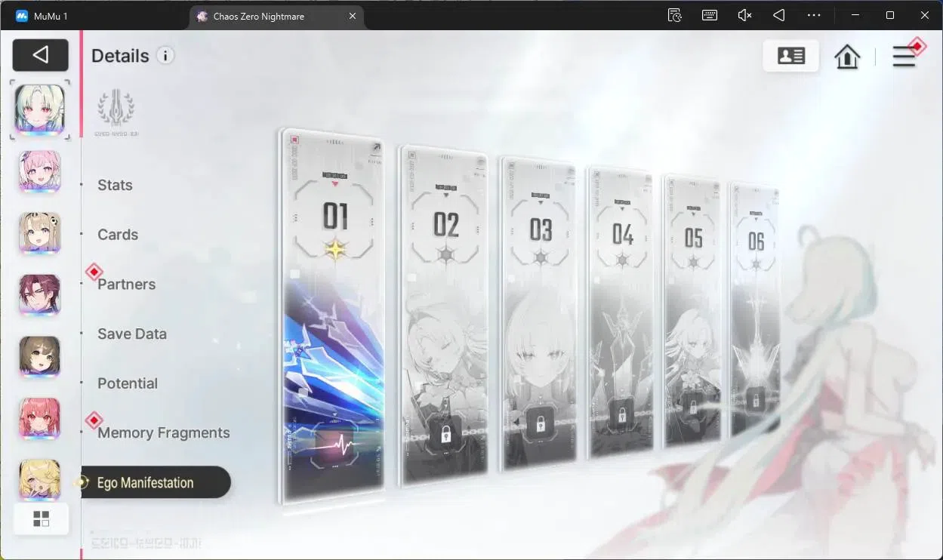This screenshot has width=943, height=560.
Task: Select the Ego Manifestation tab
Action: [x=154, y=482]
